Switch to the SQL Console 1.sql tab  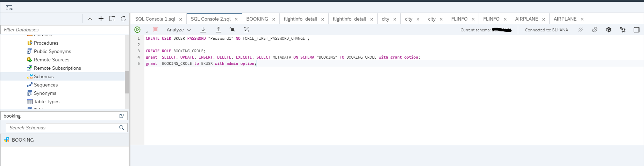coord(155,19)
